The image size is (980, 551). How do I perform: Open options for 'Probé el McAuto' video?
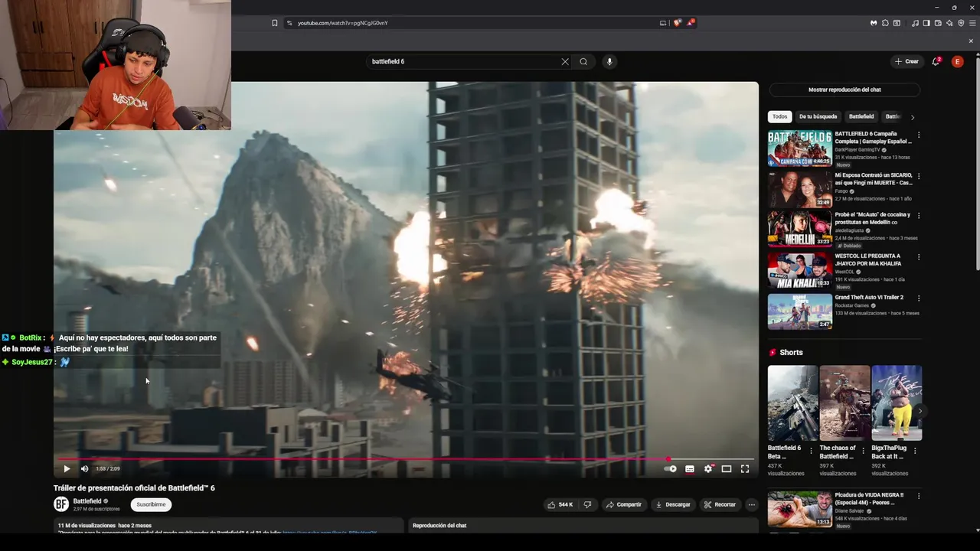[919, 216]
